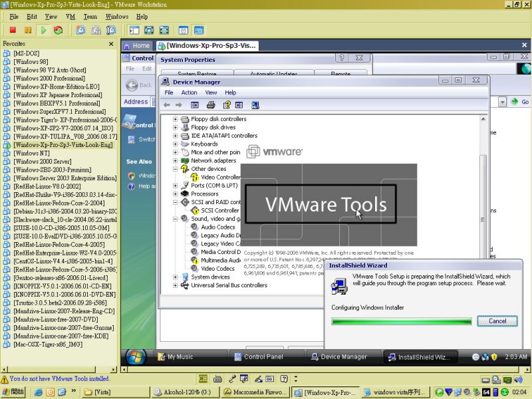Open the VMware File menu
The width and height of the screenshot is (532, 399).
tap(14, 17)
